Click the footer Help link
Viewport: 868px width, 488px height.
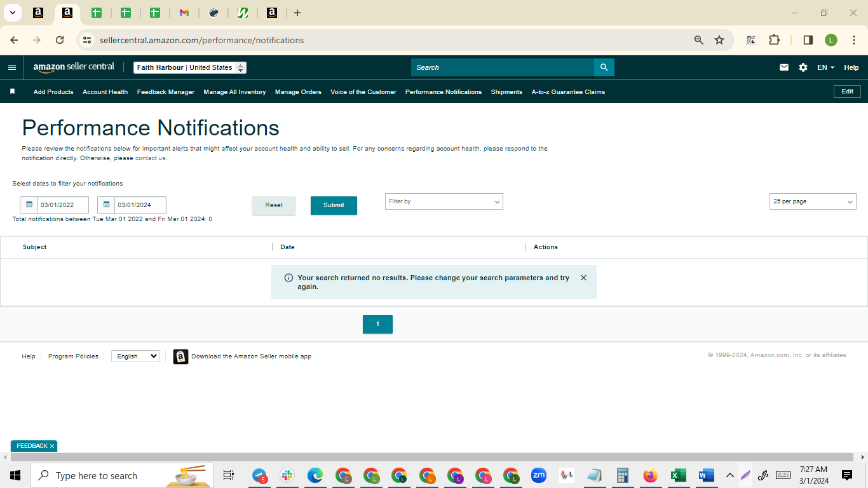pos(29,356)
